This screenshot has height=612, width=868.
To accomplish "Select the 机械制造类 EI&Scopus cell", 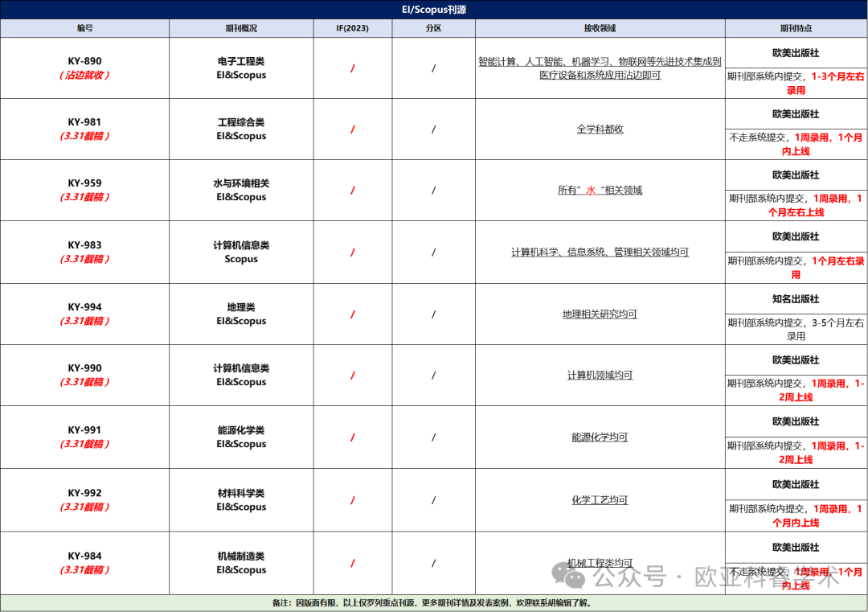I will click(241, 563).
